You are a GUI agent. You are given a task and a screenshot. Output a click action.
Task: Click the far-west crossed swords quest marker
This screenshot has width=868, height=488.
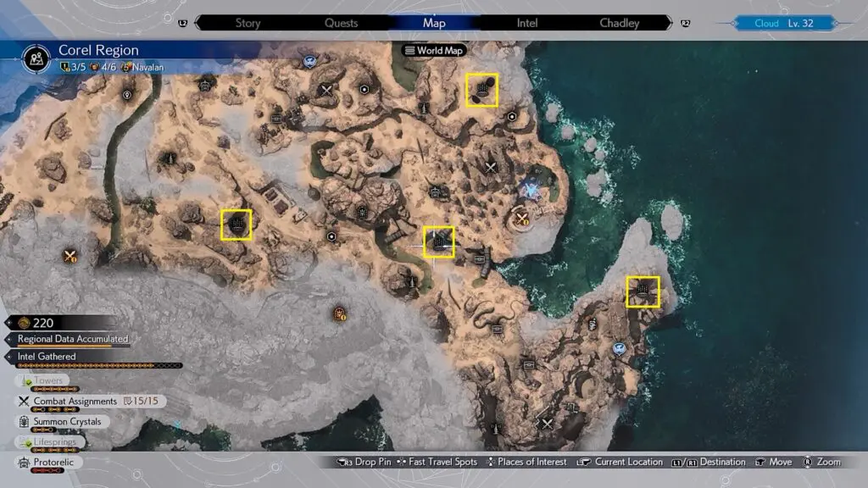click(70, 256)
